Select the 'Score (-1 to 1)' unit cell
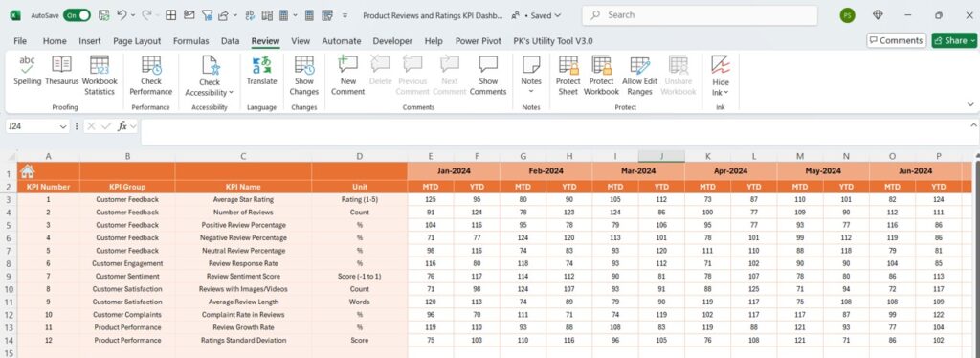 (360, 276)
